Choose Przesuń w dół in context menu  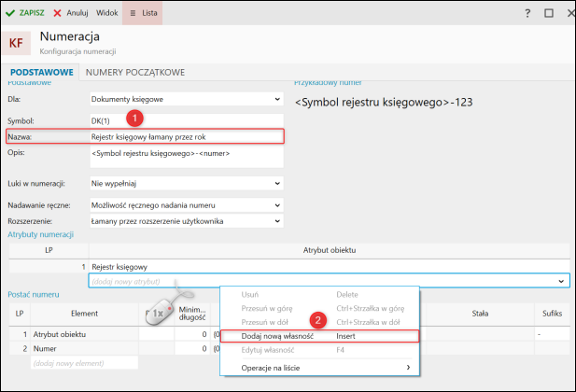(x=319, y=322)
